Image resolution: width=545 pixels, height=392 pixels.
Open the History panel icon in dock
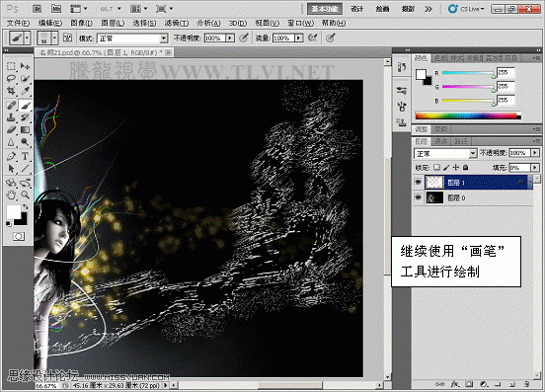click(x=402, y=66)
